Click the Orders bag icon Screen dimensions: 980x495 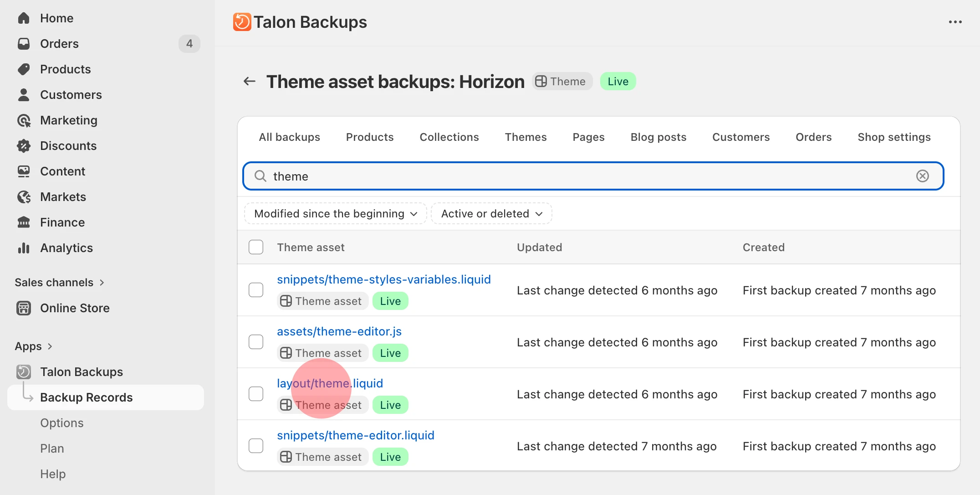[x=24, y=43]
